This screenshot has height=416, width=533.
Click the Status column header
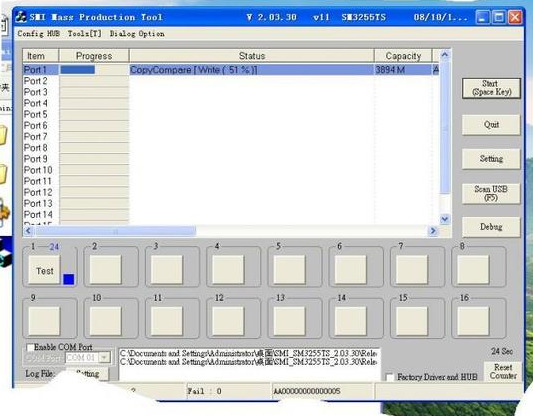pos(252,56)
